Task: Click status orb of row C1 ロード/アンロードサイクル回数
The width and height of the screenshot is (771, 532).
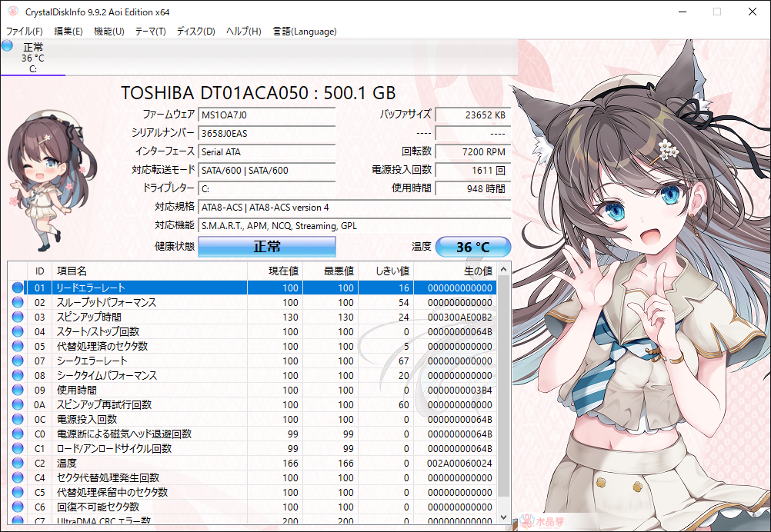Action: (x=18, y=448)
